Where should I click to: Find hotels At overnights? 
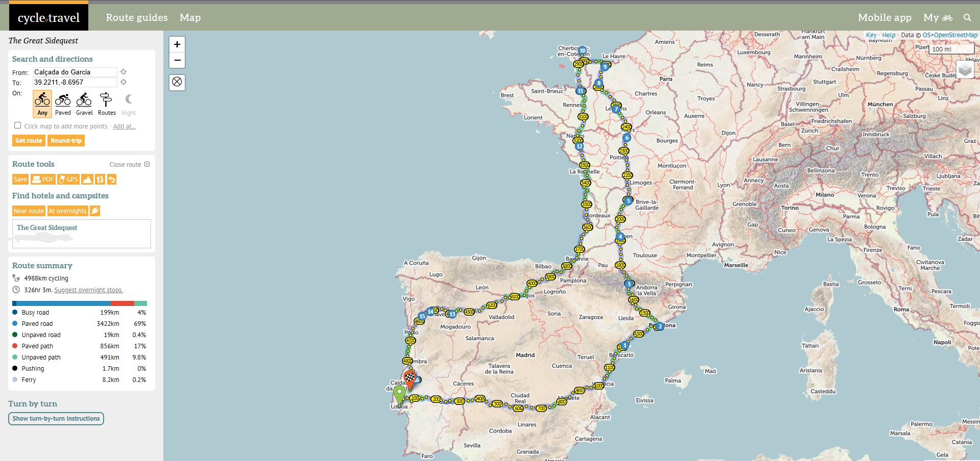[68, 211]
